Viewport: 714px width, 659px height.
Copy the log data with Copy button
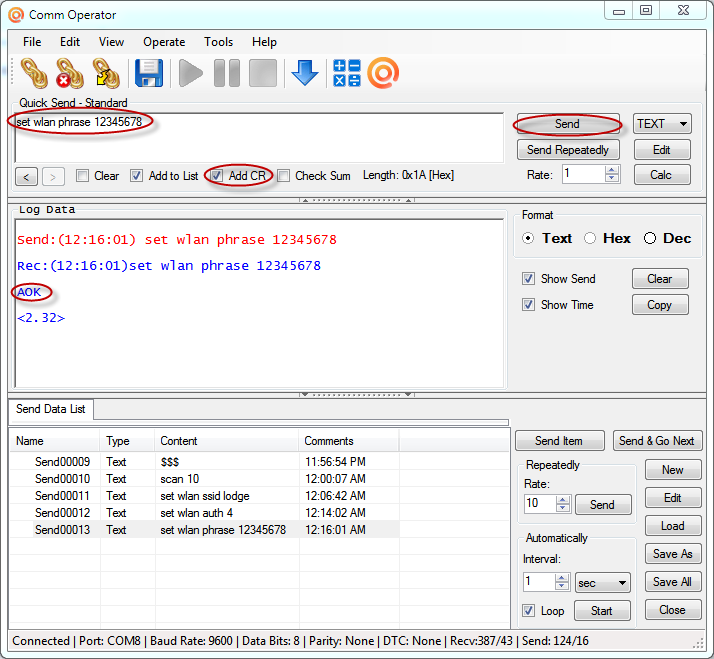tap(660, 305)
